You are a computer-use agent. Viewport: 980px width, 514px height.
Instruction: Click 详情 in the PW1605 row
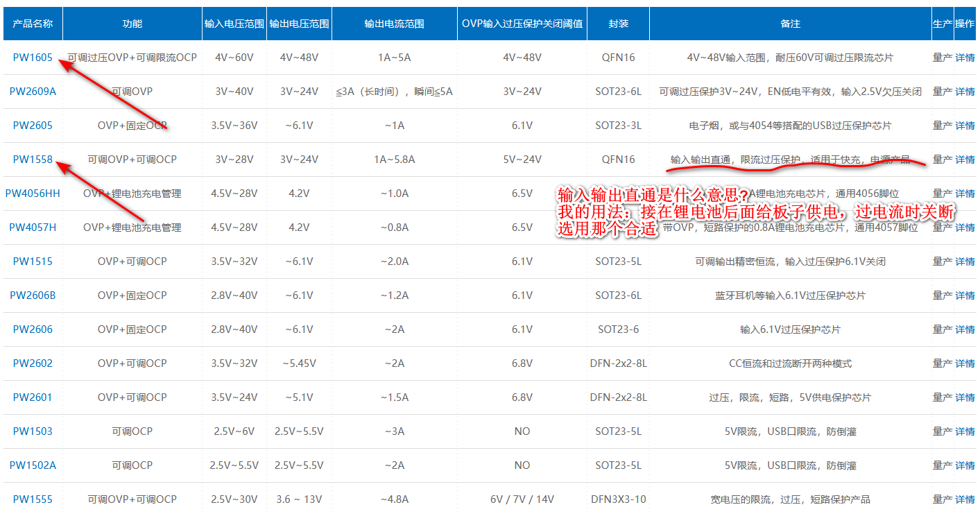tap(965, 58)
